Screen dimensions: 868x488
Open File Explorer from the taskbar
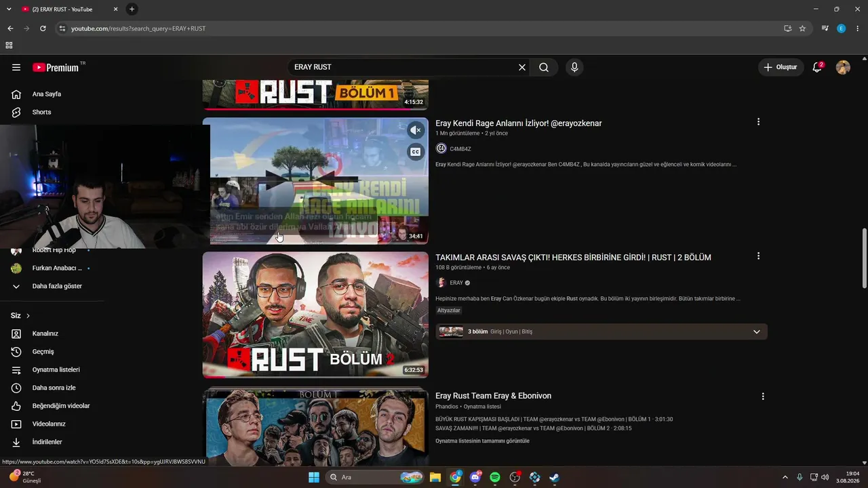435,477
